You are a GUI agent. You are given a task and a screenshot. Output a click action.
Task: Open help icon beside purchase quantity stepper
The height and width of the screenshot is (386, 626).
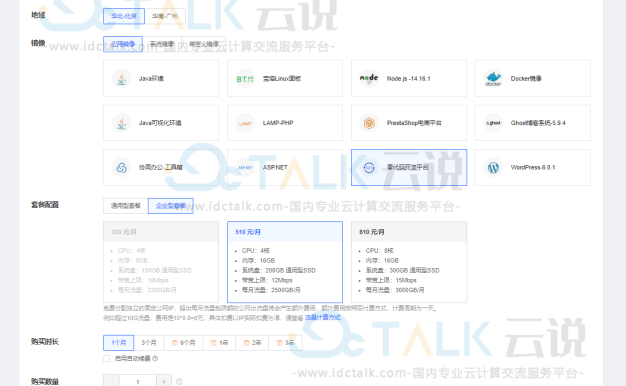point(179,382)
